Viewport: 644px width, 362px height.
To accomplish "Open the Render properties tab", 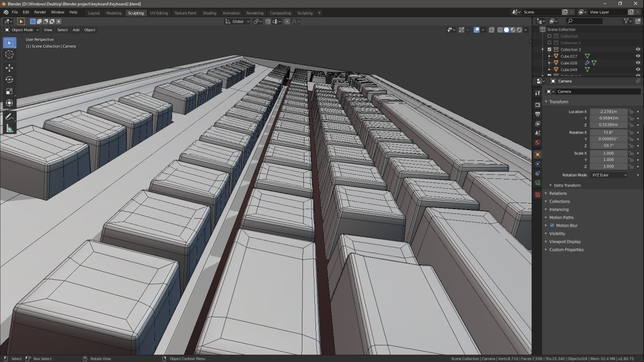I will pos(537,105).
